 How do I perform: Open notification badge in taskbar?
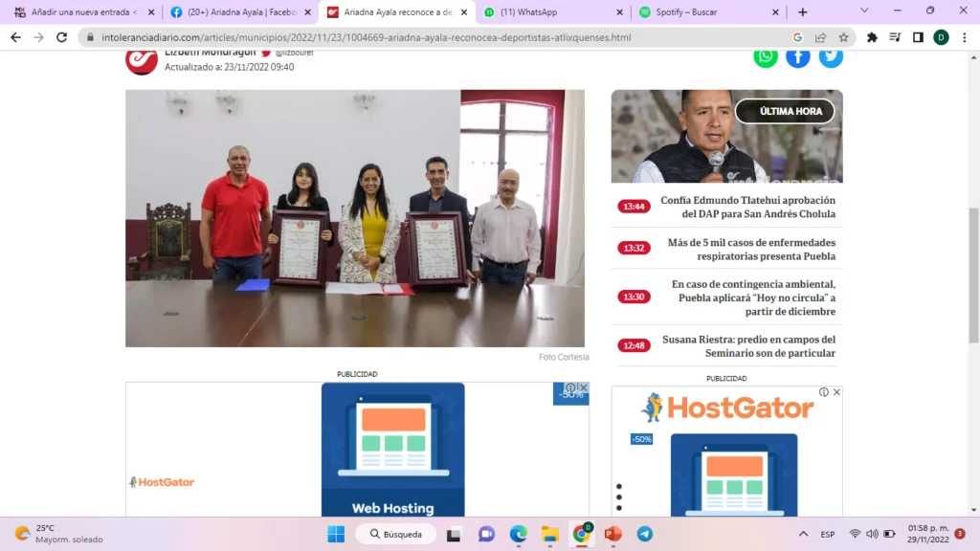960,534
